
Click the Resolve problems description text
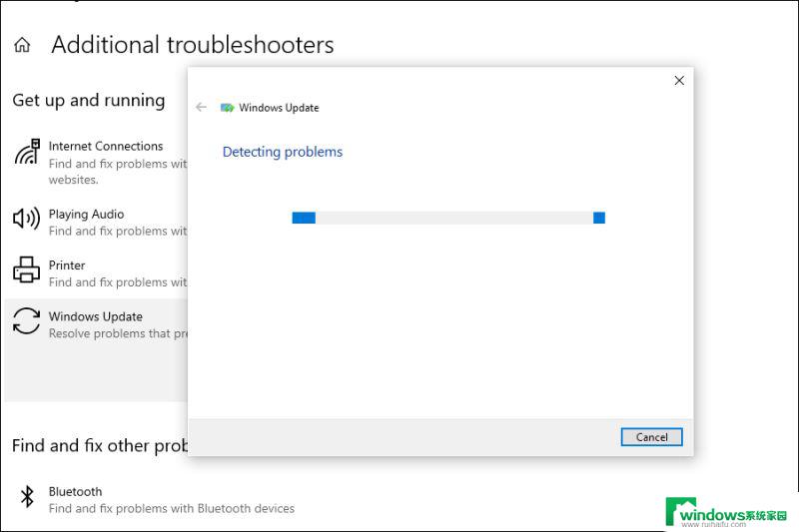point(119,333)
